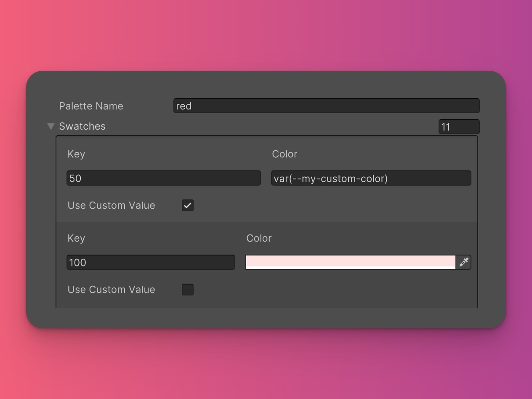
Task: Select the first swatch element row background
Action: pos(337,206)
